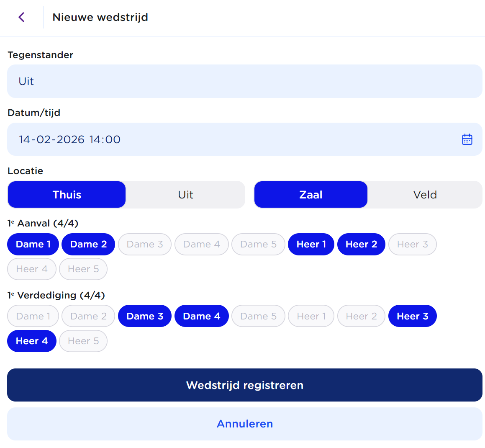The width and height of the screenshot is (485, 448).
Task: Remove Dame 4 from 1e Verdediging
Action: (x=201, y=316)
